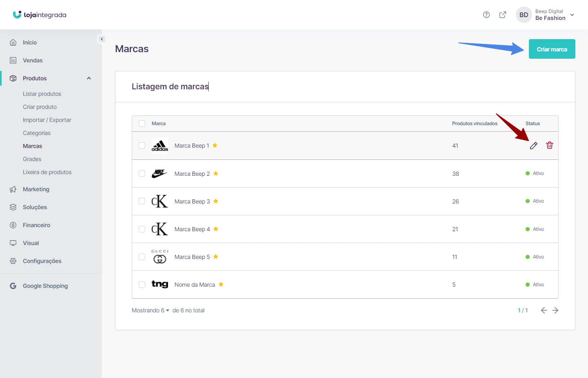
Task: Click the Vendas menu label
Action: click(33, 60)
